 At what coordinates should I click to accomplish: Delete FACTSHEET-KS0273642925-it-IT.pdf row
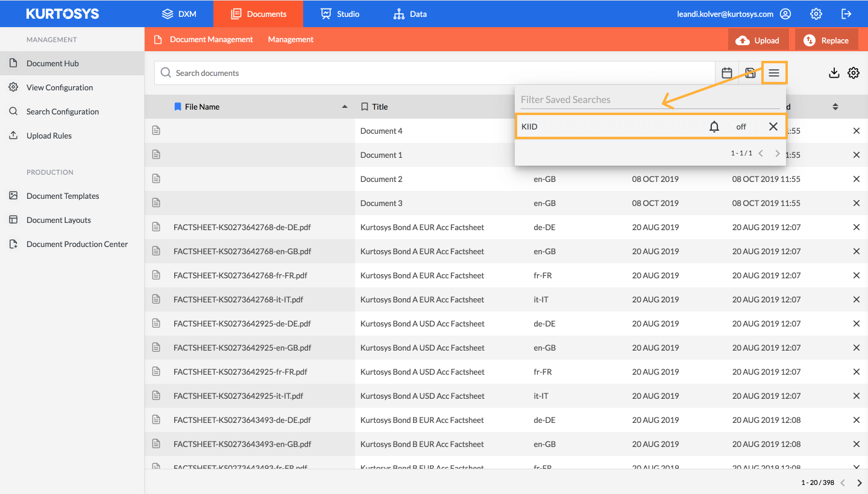(x=857, y=396)
